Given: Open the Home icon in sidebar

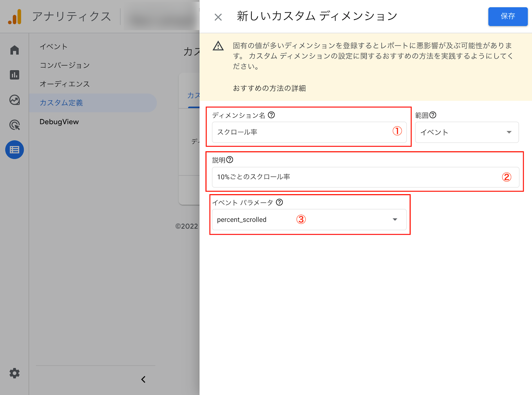Looking at the screenshot, I should 14,50.
